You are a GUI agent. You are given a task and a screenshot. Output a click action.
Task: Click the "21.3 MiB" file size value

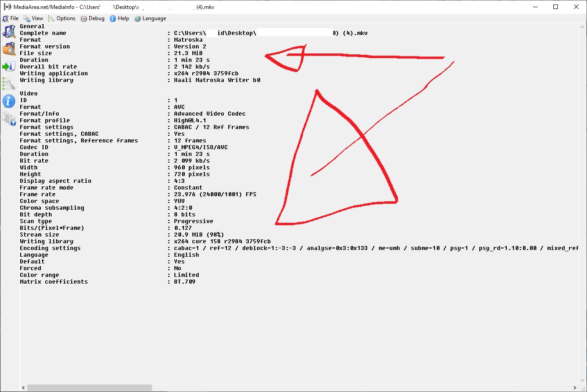click(188, 53)
